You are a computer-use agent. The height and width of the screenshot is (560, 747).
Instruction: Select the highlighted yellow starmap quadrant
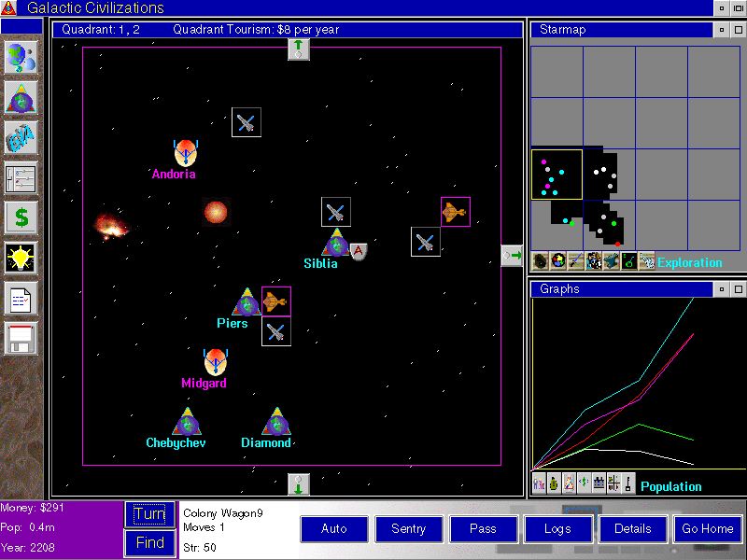[x=557, y=175]
